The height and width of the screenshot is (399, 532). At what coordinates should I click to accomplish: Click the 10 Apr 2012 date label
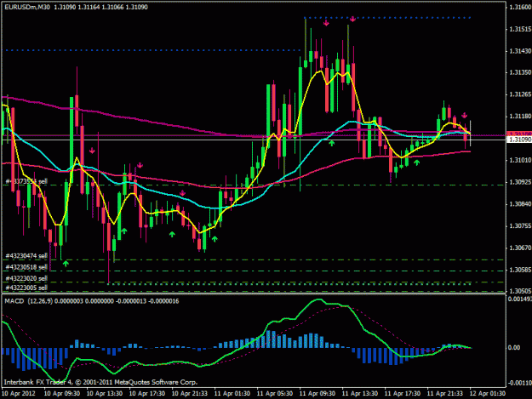click(x=18, y=393)
